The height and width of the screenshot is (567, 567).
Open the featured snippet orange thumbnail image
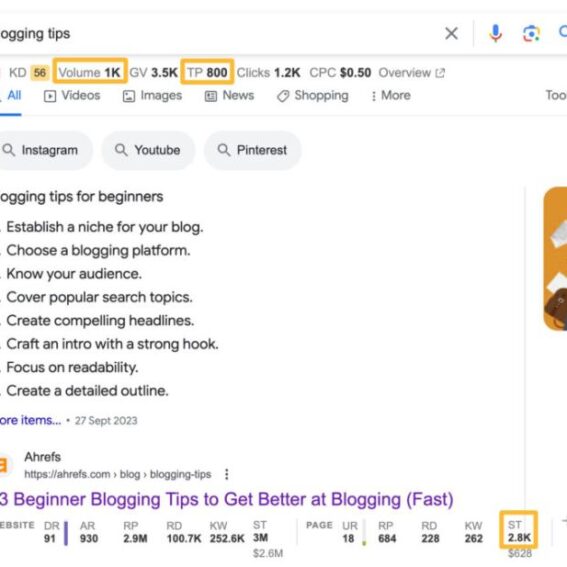click(555, 259)
